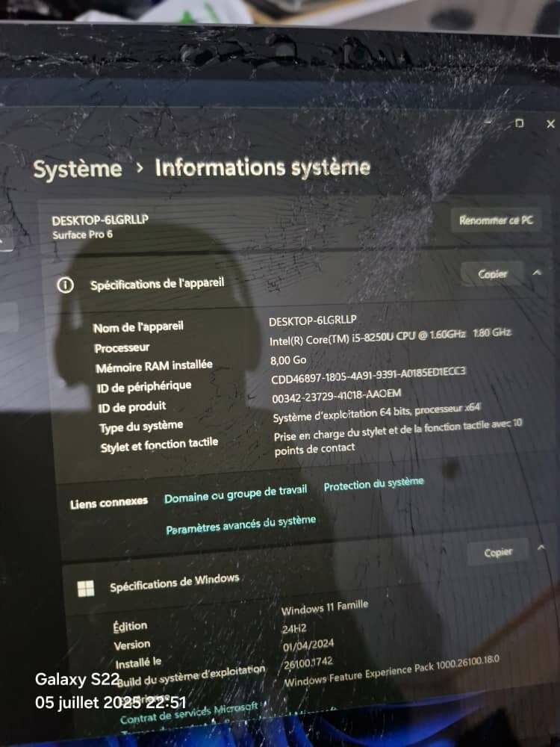Select product ID 00342-23729-41018-AAOEM

click(x=337, y=396)
